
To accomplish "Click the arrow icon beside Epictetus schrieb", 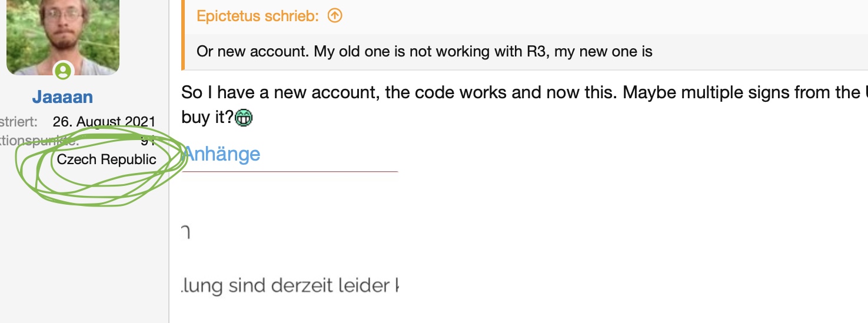I will coord(334,16).
